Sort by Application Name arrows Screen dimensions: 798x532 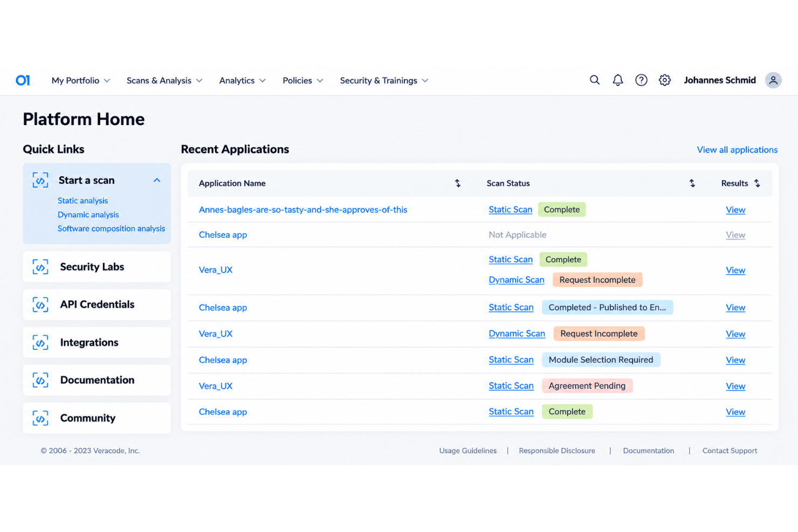[x=457, y=183]
